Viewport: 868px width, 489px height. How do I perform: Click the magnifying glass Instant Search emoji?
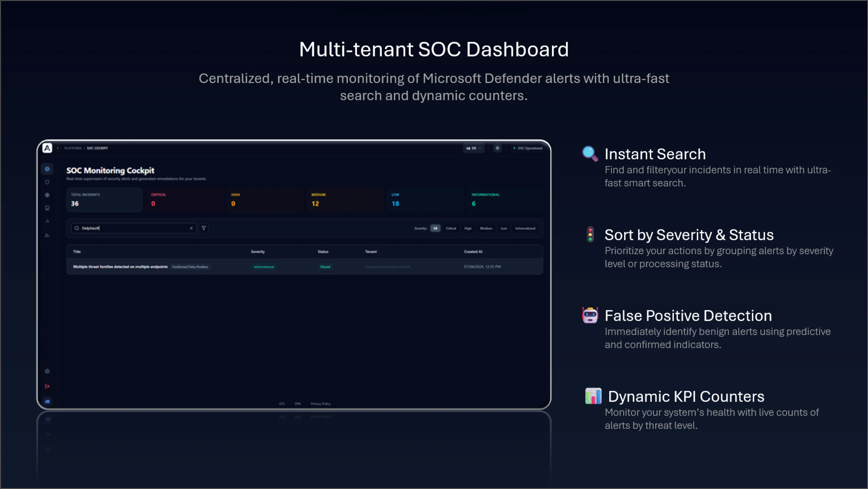(590, 154)
